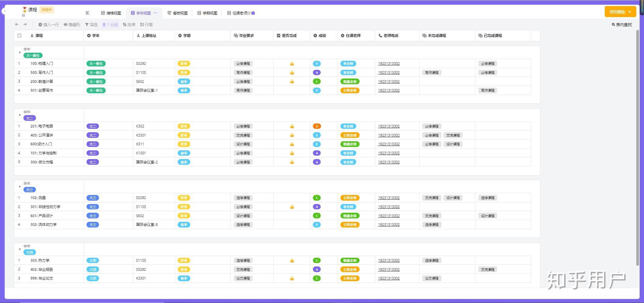
Task: Click the description icon below the 课程 title
Action: pyautogui.click(x=23, y=15)
